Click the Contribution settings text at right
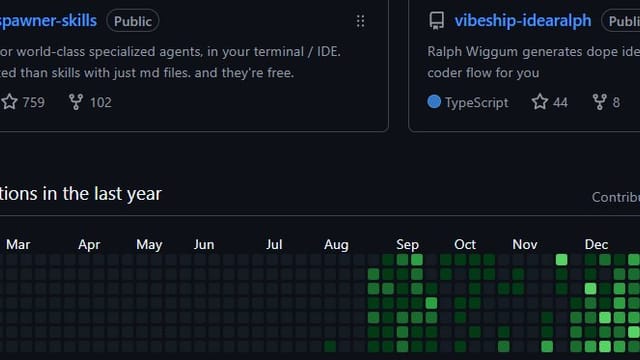The image size is (640, 360). 616,197
